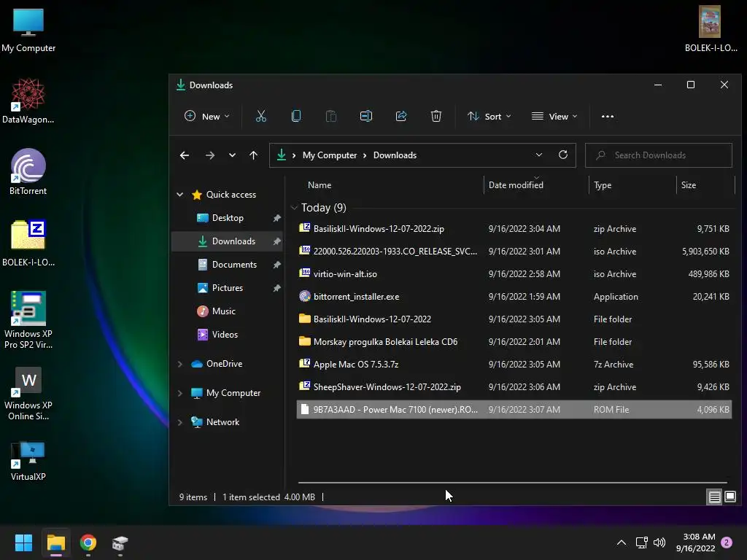
Task: Collapse the Today (9) group
Action: click(294, 208)
